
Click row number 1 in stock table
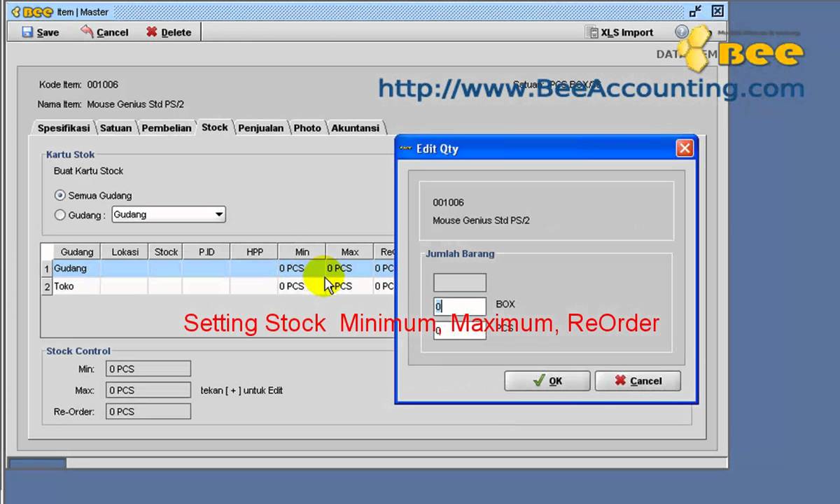point(47,269)
